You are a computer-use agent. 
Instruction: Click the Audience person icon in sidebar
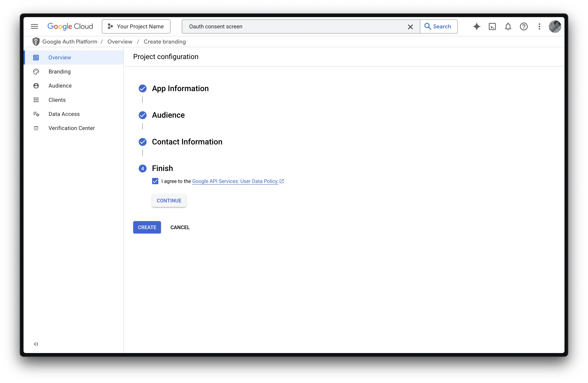tap(36, 86)
